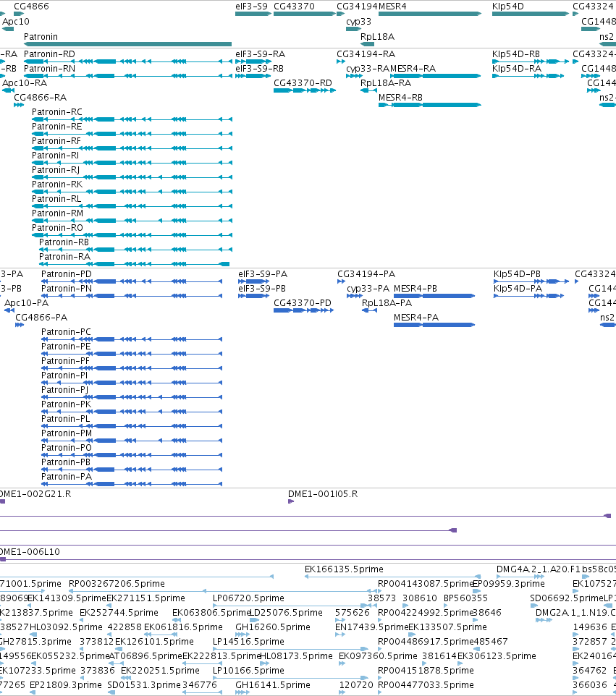Select transcript CG43370-RD
The width and height of the screenshot is (616, 696).
coord(305,90)
